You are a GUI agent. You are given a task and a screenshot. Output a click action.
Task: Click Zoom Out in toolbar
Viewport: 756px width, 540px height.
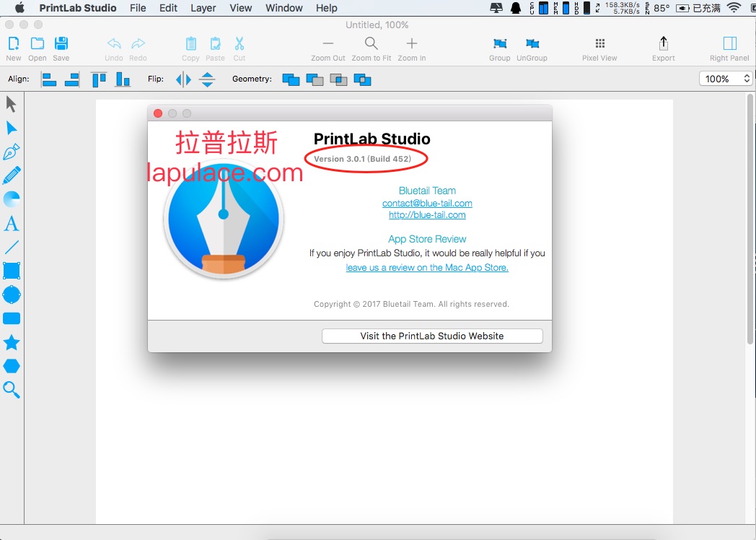[x=328, y=49]
